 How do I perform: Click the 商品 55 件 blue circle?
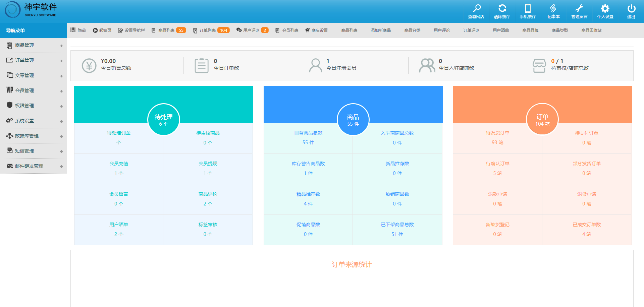353,119
